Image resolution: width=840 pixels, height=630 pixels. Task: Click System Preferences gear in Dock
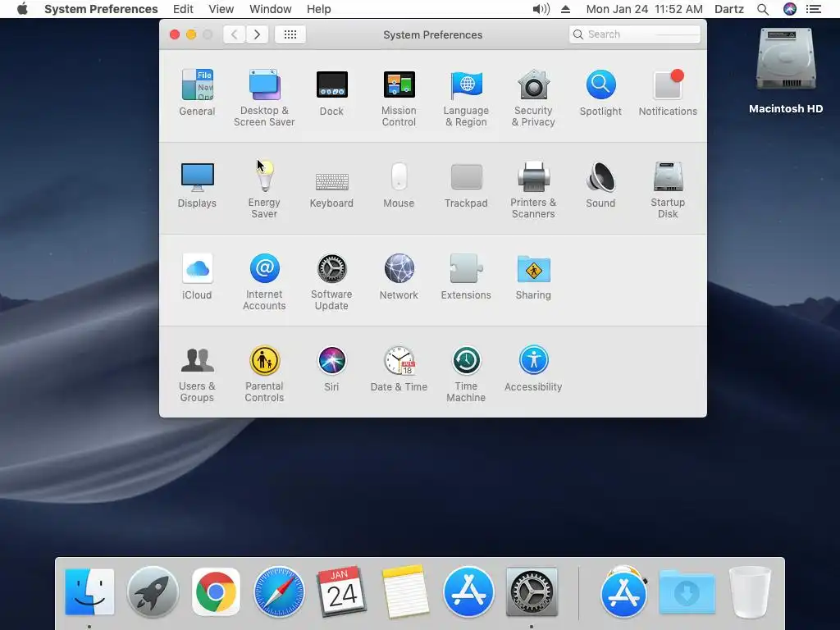(x=532, y=592)
